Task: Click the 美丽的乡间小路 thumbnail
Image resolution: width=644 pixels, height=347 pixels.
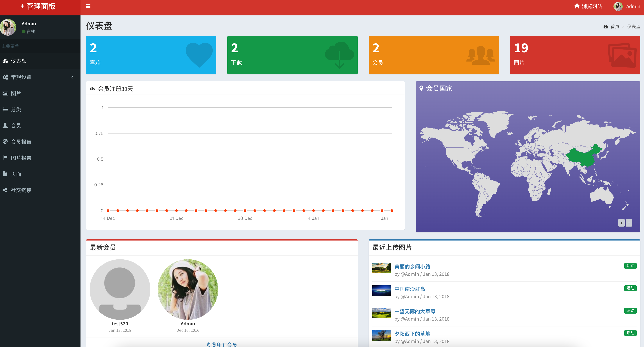Action: click(x=381, y=268)
